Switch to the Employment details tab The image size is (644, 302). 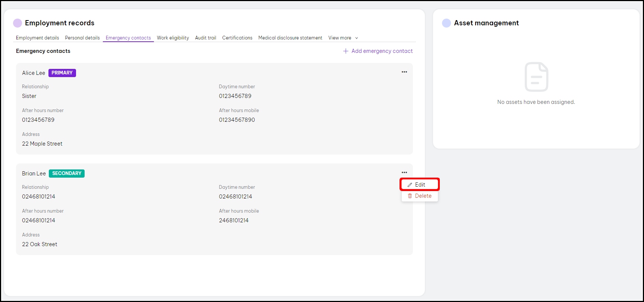(37, 38)
